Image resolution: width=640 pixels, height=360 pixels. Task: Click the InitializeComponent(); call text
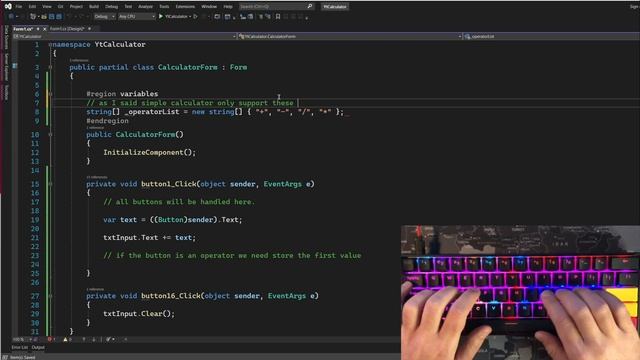[149, 152]
